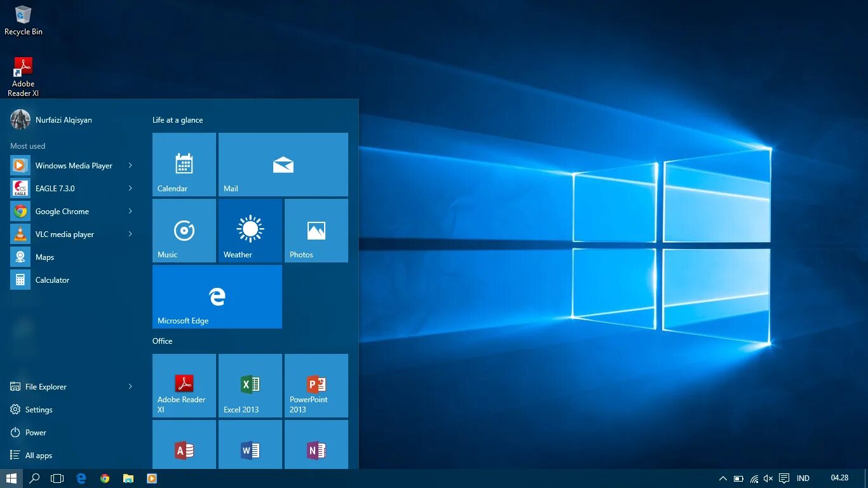Click the Life at a glance group header
This screenshot has height=488, width=868.
coord(178,119)
